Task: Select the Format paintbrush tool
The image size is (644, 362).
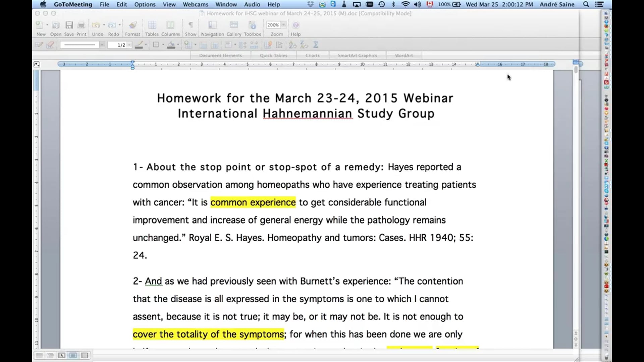Action: click(x=132, y=24)
